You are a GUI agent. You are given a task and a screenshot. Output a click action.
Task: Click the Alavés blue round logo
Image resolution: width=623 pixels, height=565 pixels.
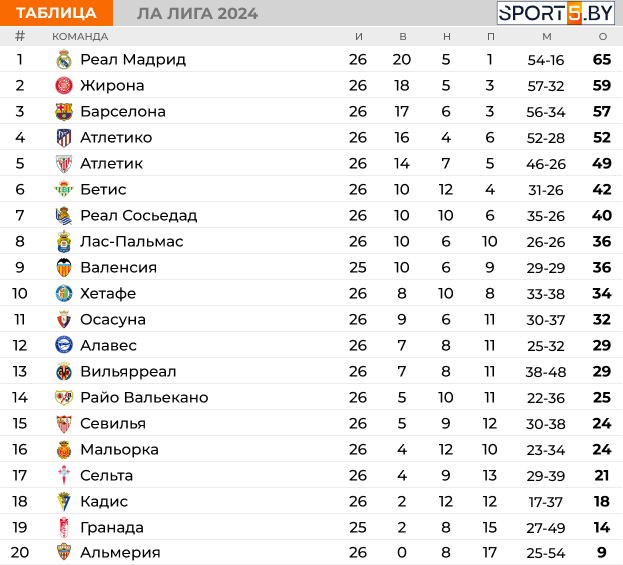[x=64, y=345]
